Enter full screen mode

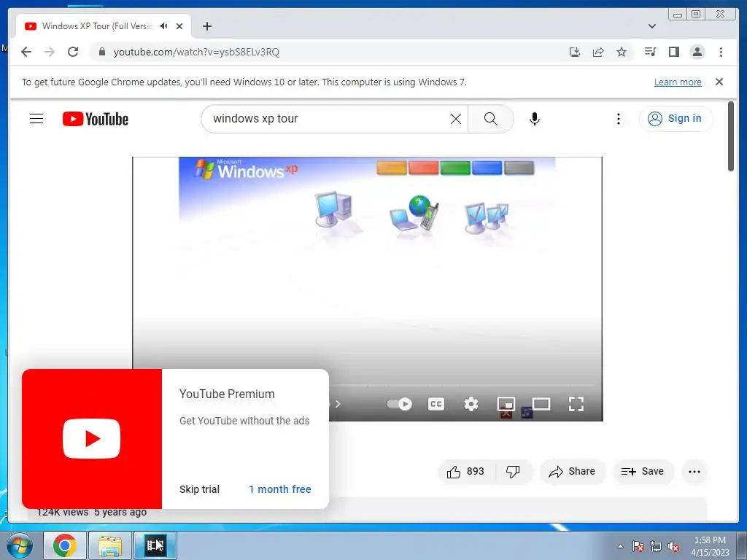[576, 404]
